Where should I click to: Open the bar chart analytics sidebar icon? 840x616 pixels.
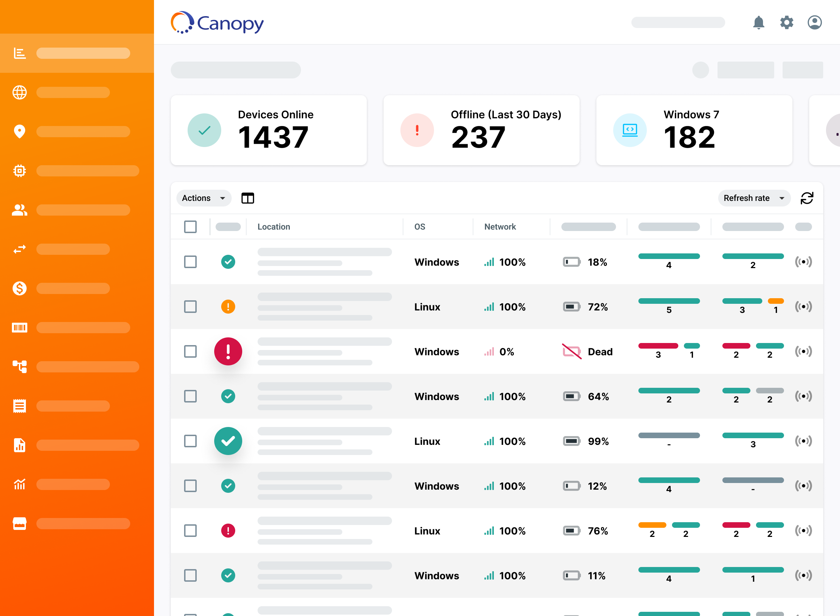[x=19, y=53]
